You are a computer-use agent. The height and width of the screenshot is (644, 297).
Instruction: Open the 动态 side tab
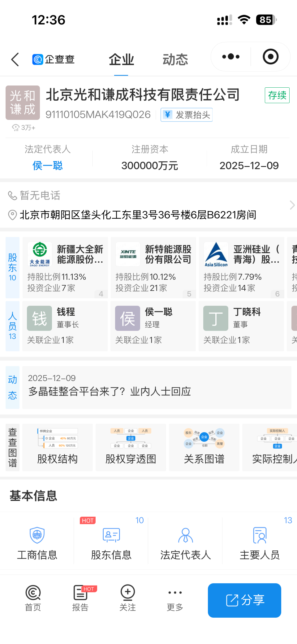click(x=12, y=388)
